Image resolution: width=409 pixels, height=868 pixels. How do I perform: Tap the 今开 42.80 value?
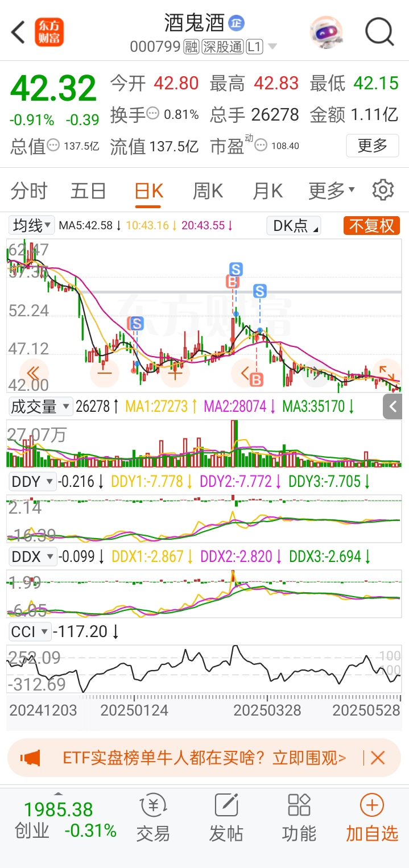pyautogui.click(x=176, y=84)
